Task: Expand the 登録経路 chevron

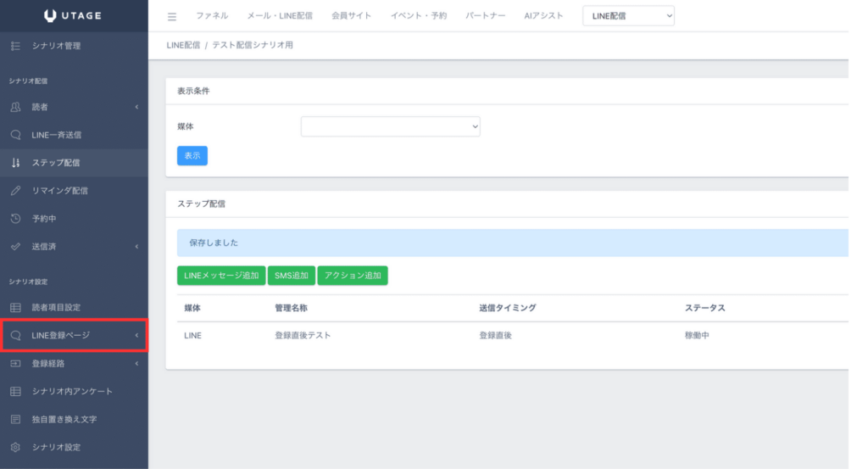Action: click(136, 363)
